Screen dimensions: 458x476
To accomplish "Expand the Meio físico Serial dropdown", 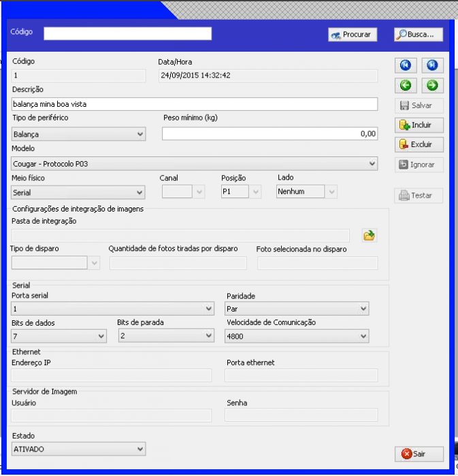I will pos(78,192).
